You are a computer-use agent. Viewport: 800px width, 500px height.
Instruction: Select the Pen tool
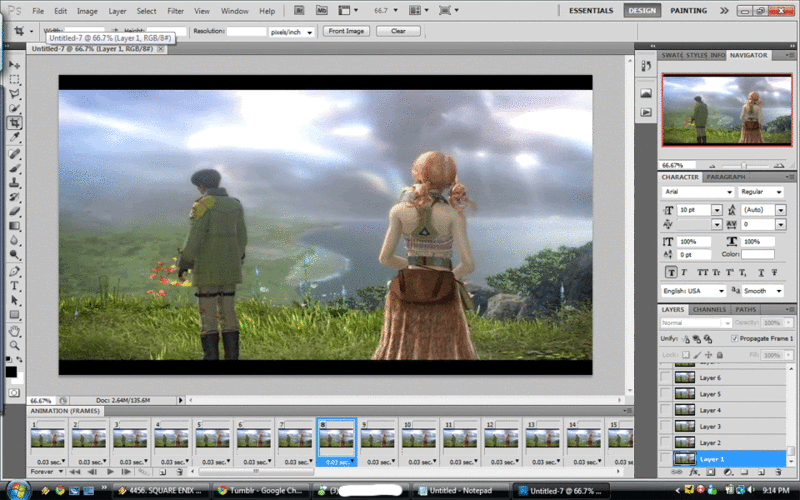coord(14,271)
